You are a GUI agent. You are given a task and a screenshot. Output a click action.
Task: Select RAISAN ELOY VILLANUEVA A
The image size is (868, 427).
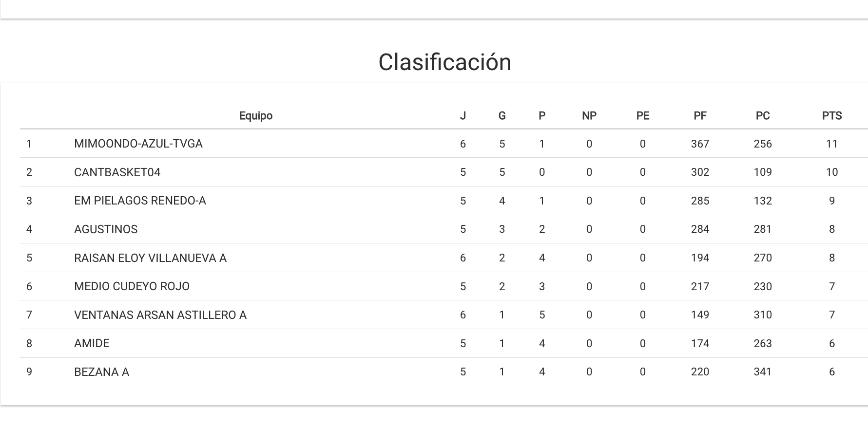coord(150,258)
